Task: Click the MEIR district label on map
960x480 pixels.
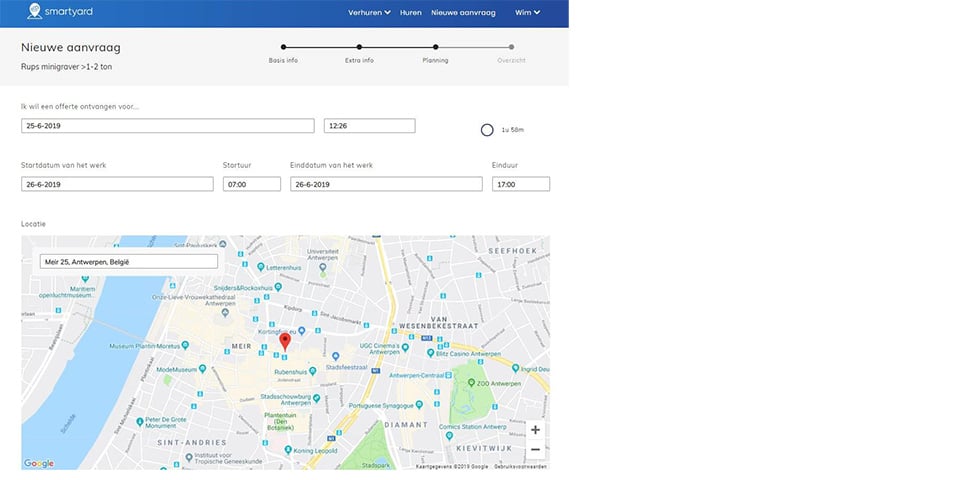Action: [x=242, y=347]
